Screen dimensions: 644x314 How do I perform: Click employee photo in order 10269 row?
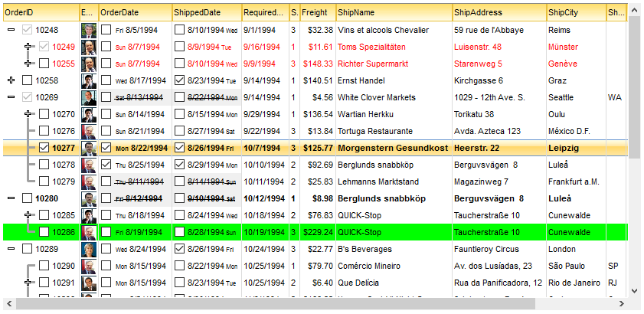(x=89, y=97)
